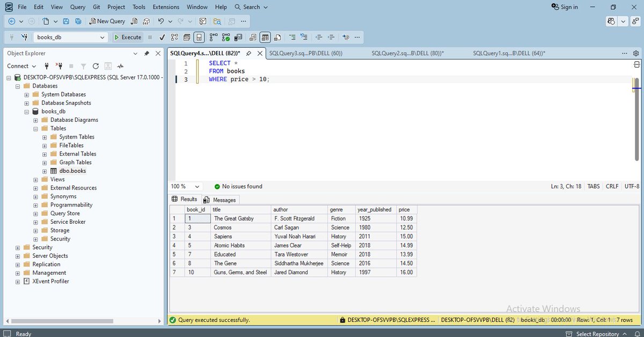Click the price column header
Screen dimensions: 644x337
coord(407,209)
